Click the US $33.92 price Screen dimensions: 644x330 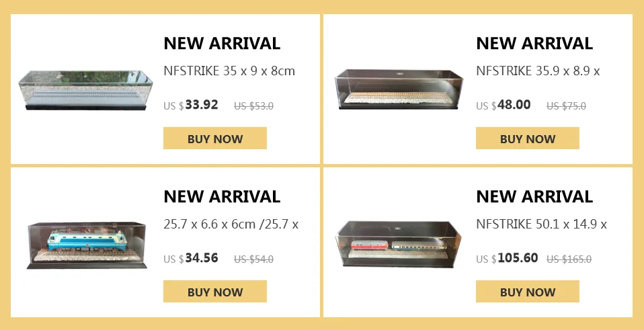coord(190,105)
